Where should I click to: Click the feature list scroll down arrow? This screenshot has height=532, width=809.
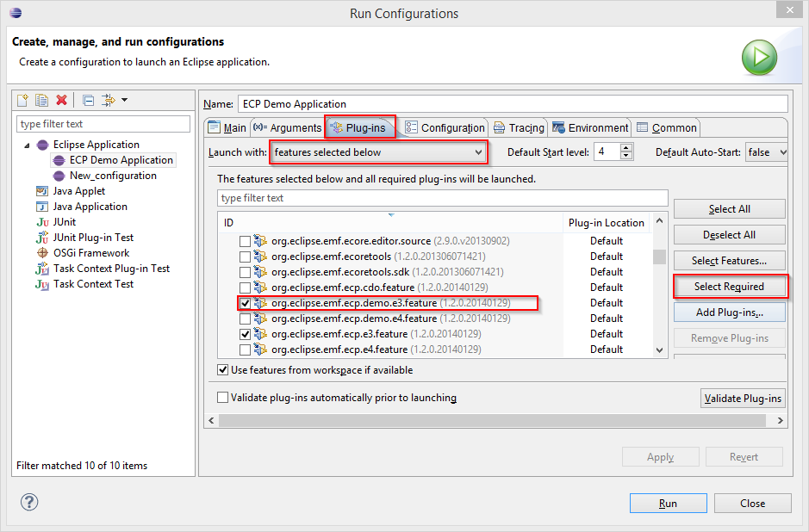(x=659, y=350)
